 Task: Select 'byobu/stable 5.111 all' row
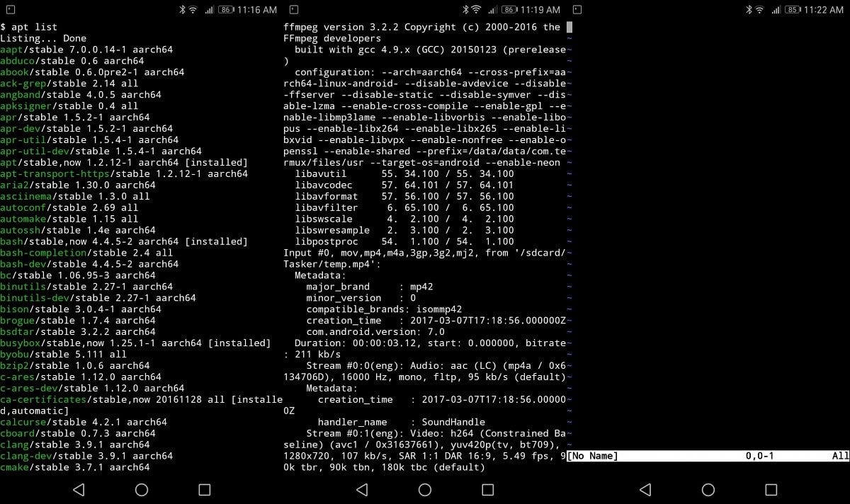click(64, 354)
